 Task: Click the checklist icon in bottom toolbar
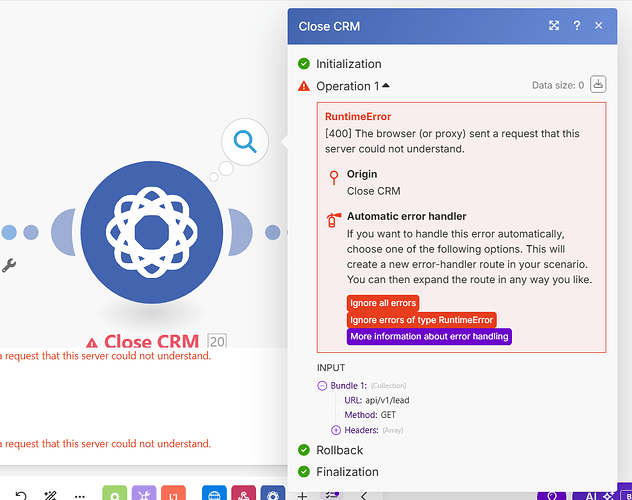coord(332,495)
